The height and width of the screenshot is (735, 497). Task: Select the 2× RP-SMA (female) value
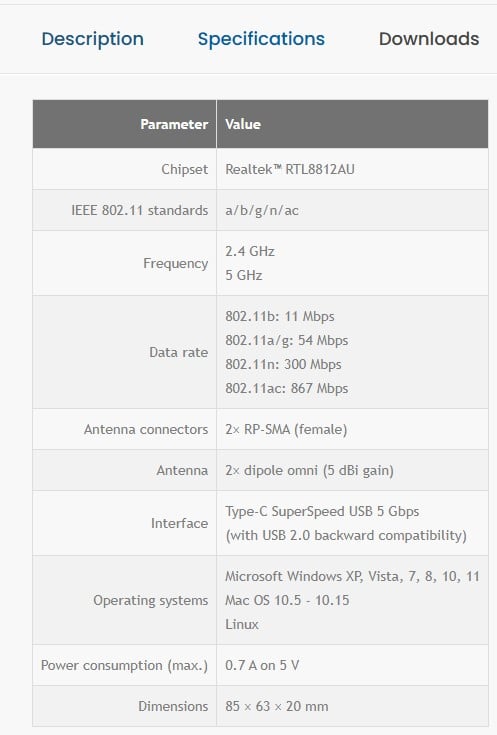click(286, 429)
